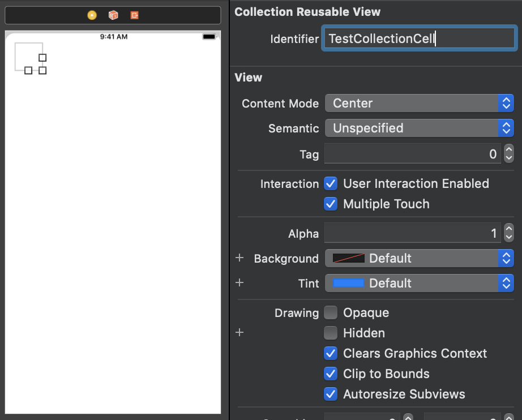Toggle Clears Graphics Context checkbox
The height and width of the screenshot is (420, 522).
pyautogui.click(x=331, y=353)
